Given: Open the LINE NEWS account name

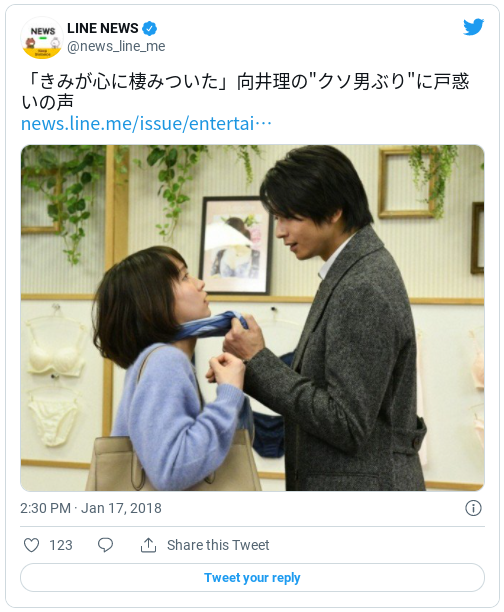Looking at the screenshot, I should (x=103, y=28).
